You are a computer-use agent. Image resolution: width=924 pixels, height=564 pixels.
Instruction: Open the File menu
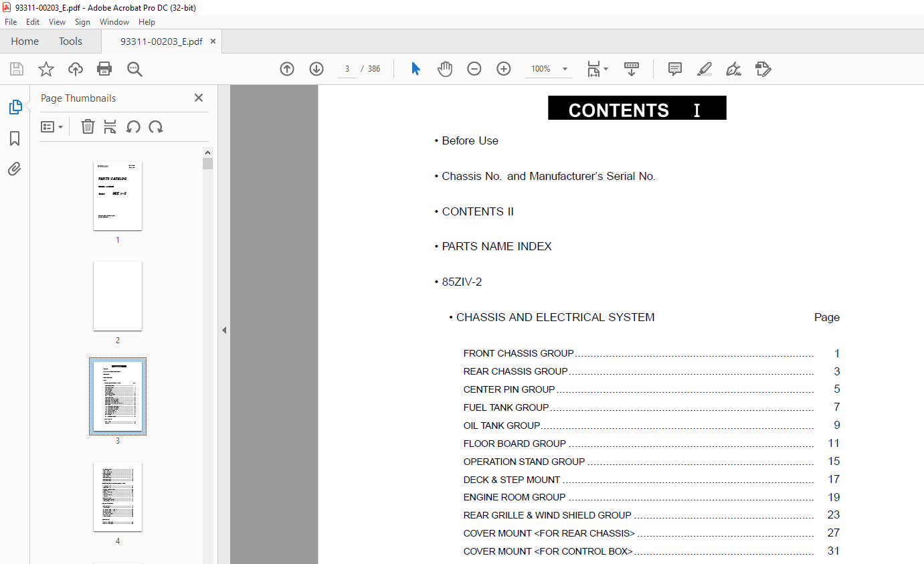click(11, 22)
